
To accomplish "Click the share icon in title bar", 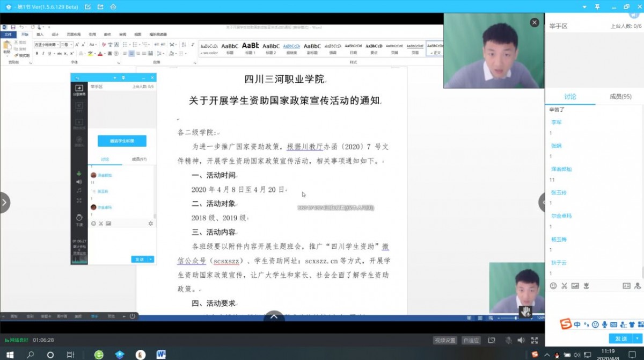I will click(100, 6).
